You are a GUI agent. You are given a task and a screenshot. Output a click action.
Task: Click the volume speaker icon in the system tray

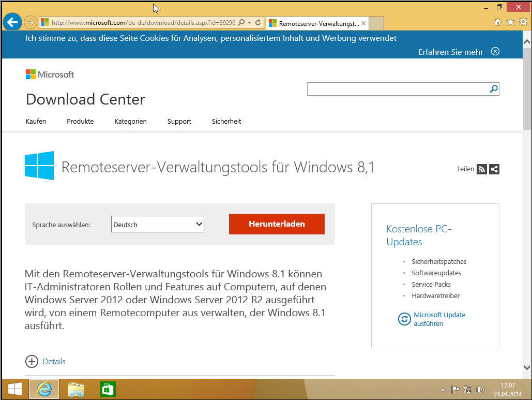point(480,390)
